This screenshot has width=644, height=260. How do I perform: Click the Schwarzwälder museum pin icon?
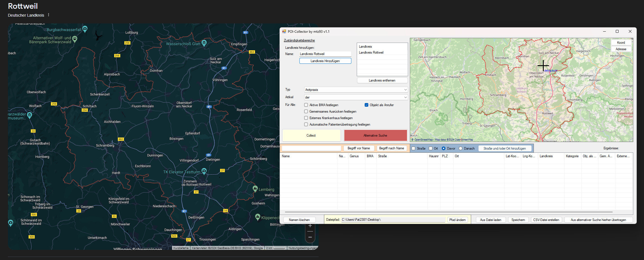pyautogui.click(x=29, y=115)
